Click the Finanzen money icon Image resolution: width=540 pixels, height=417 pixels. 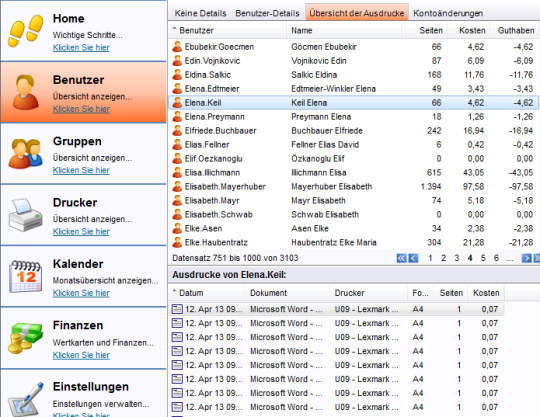point(26,338)
